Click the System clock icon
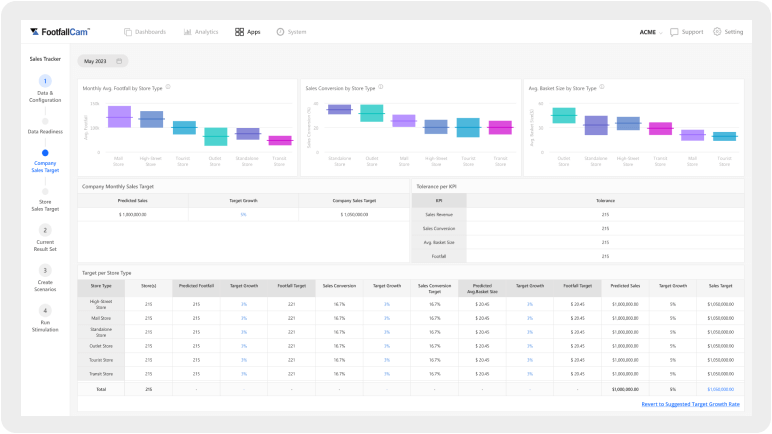Viewport: 772px width, 434px height. 280,32
